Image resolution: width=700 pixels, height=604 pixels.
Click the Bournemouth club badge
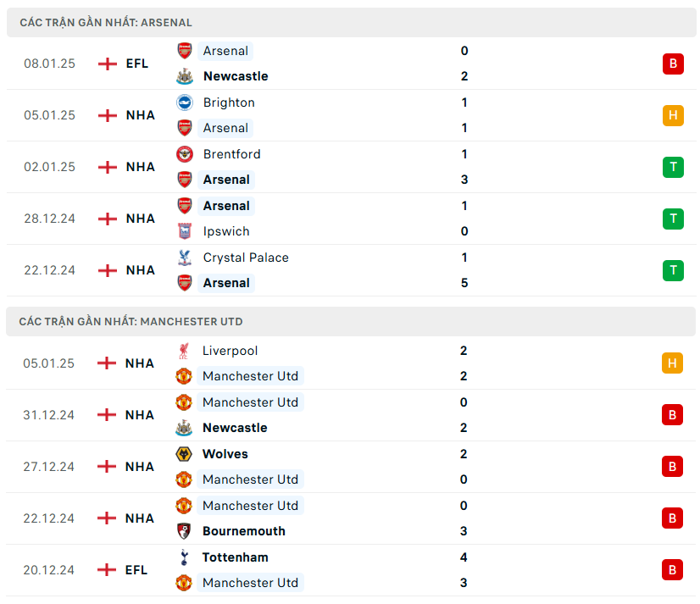pyautogui.click(x=184, y=531)
